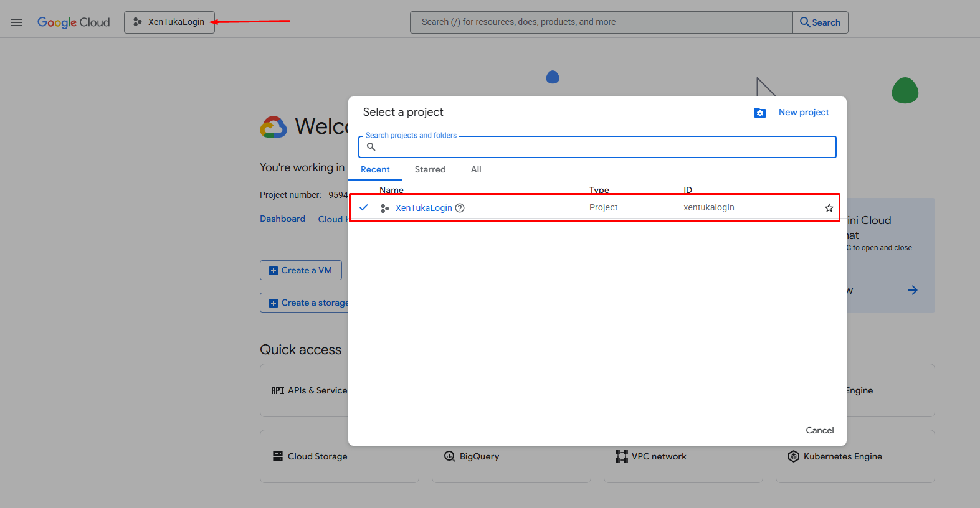The height and width of the screenshot is (508, 980).
Task: Focus the Search projects and folders field
Action: point(597,147)
